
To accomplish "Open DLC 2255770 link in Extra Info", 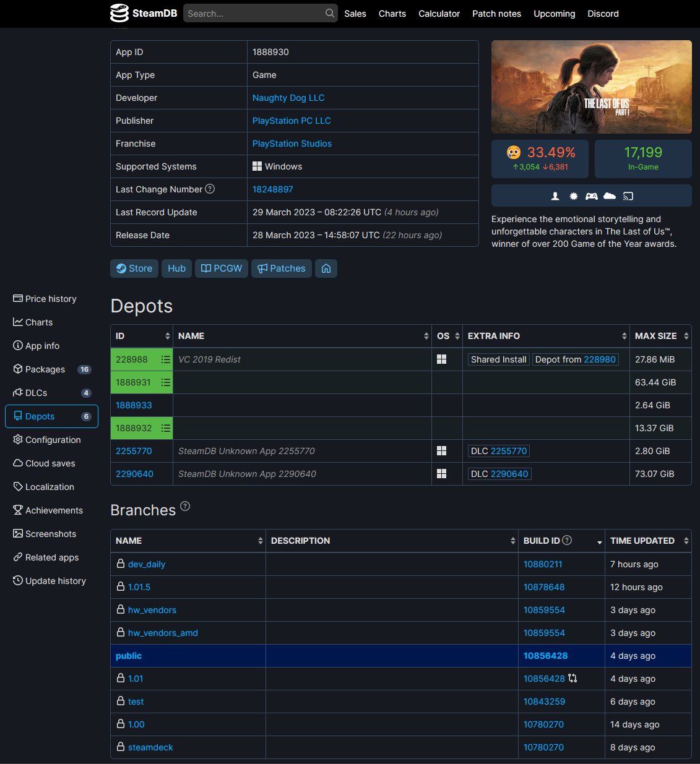I will click(509, 451).
